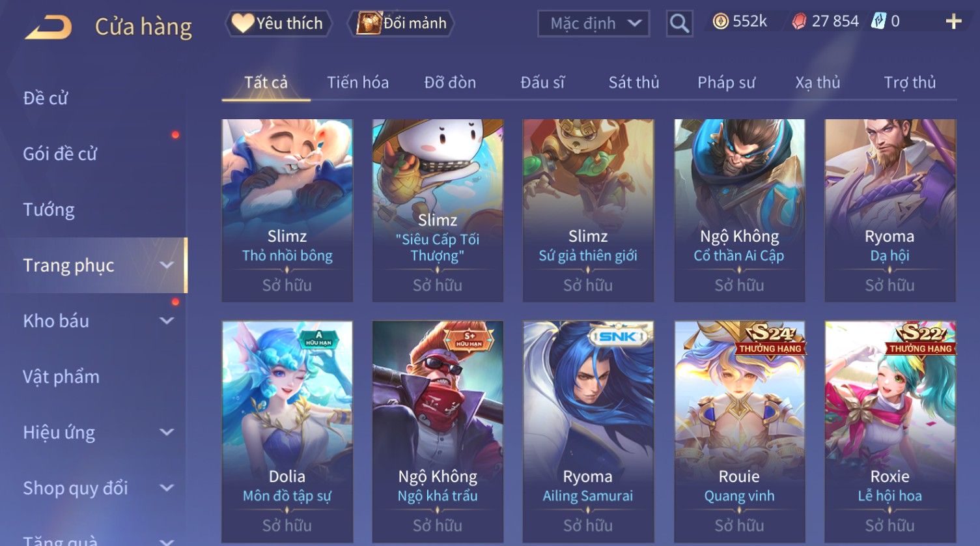980x546 pixels.
Task: Tap the red gem currency icon
Action: [x=799, y=22]
